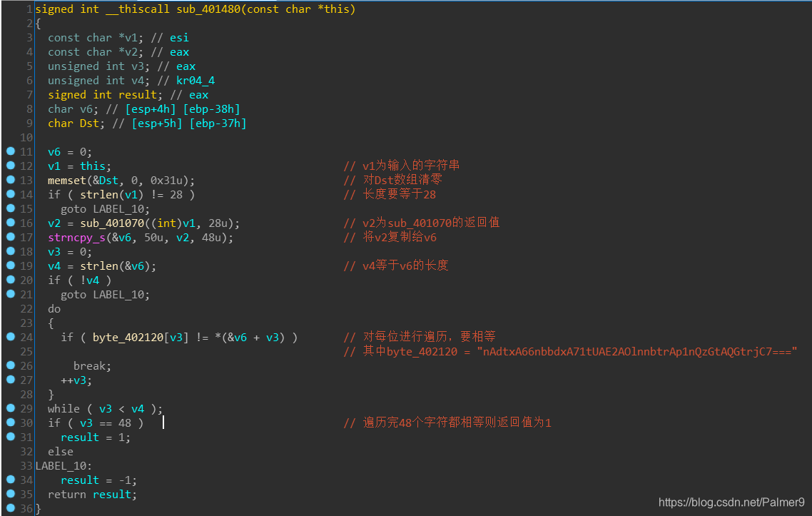This screenshot has height=516, width=812.
Task: Click 'result = -1;' on line 34
Action: coord(99,480)
